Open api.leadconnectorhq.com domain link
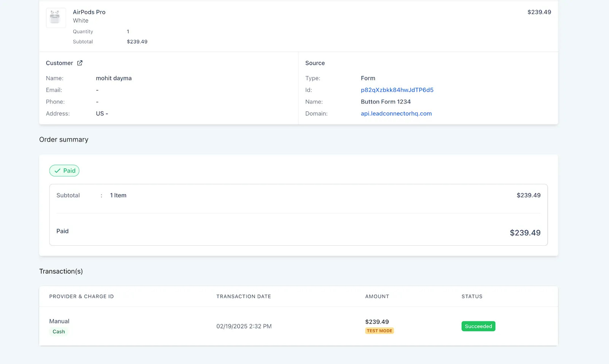609x364 pixels. [396, 114]
